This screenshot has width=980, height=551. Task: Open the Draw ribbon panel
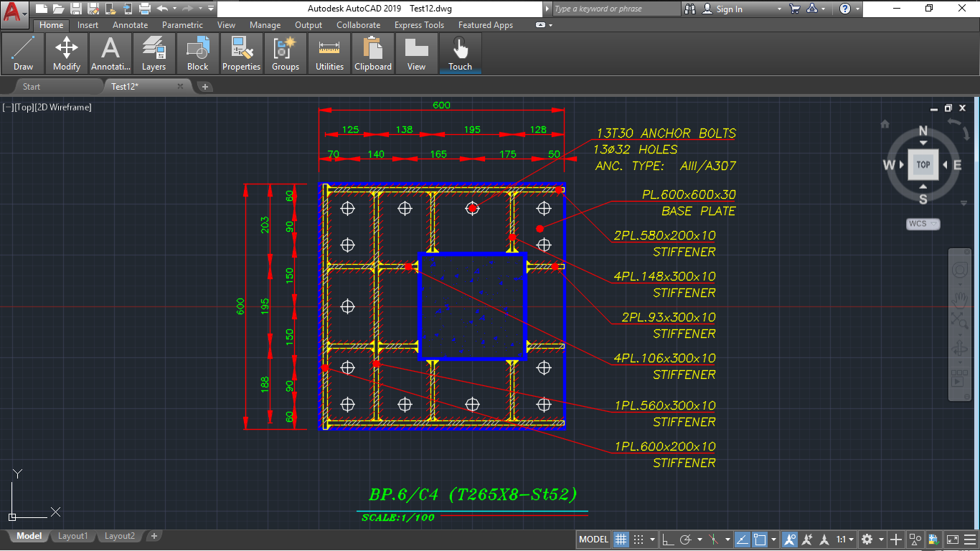23,53
